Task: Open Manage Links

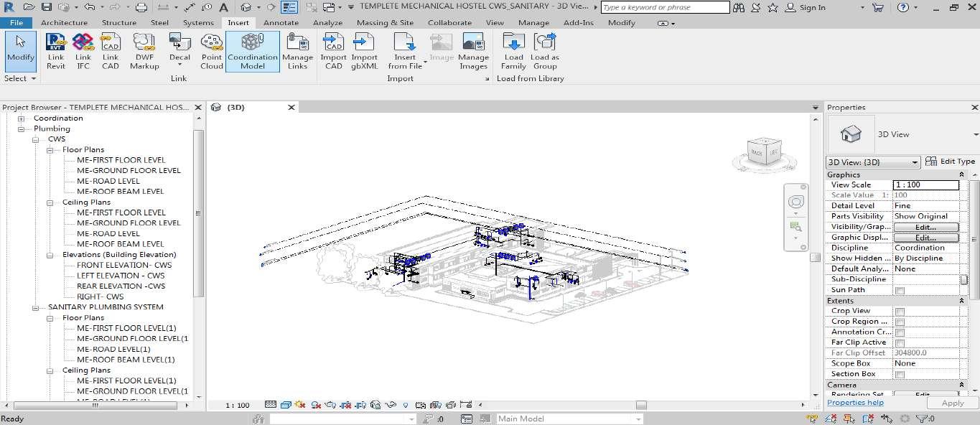Action: click(297, 52)
